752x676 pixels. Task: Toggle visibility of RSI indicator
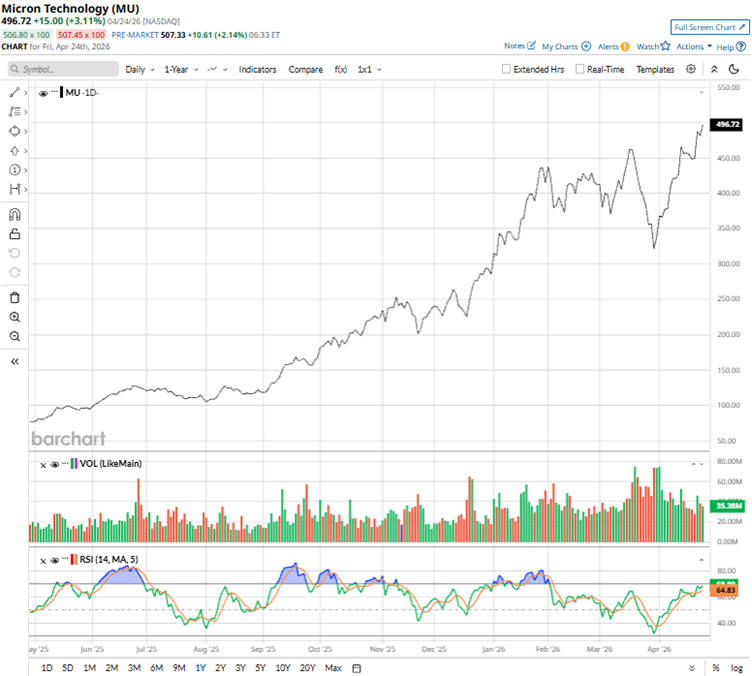pyautogui.click(x=55, y=560)
